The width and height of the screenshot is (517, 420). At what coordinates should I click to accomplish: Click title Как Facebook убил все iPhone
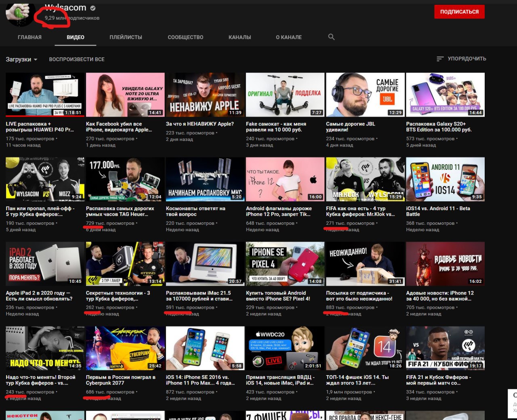click(119, 127)
